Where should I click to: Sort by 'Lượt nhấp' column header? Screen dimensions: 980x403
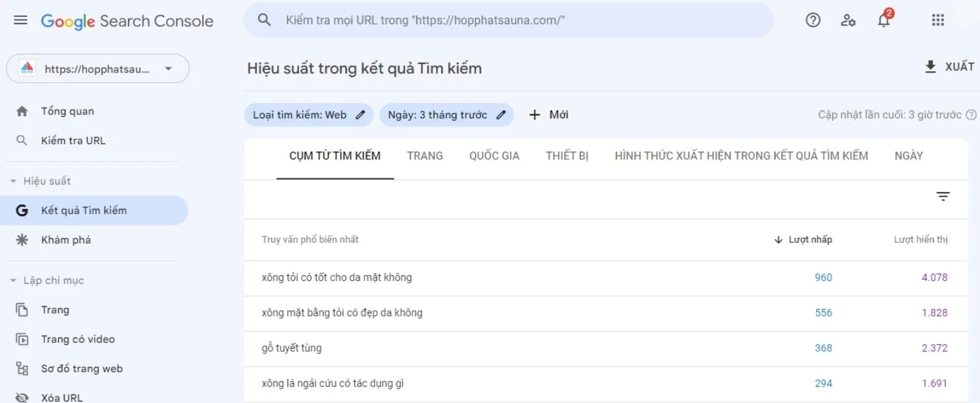tap(809, 240)
